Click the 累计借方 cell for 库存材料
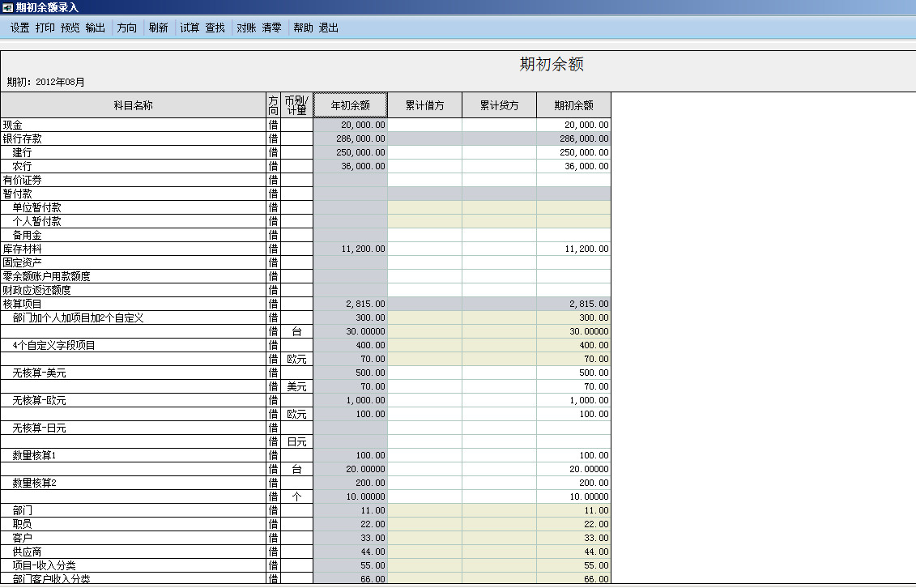 coord(424,249)
